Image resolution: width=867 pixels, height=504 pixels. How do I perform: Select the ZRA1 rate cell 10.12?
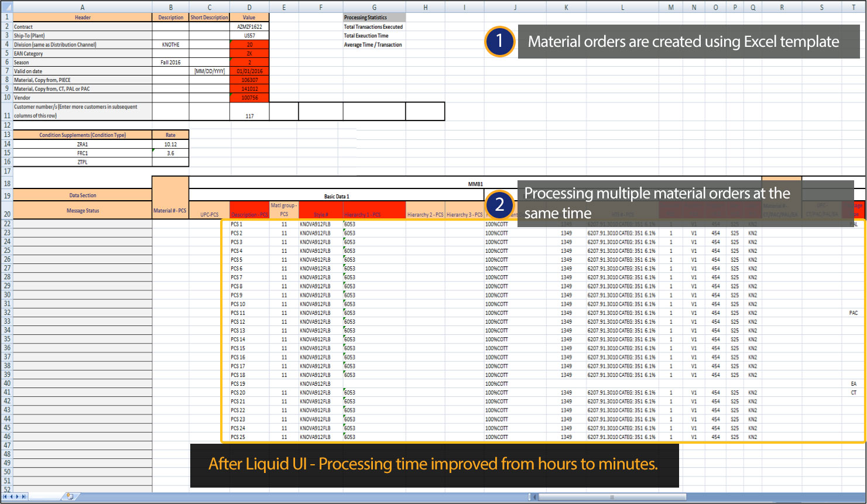click(170, 144)
